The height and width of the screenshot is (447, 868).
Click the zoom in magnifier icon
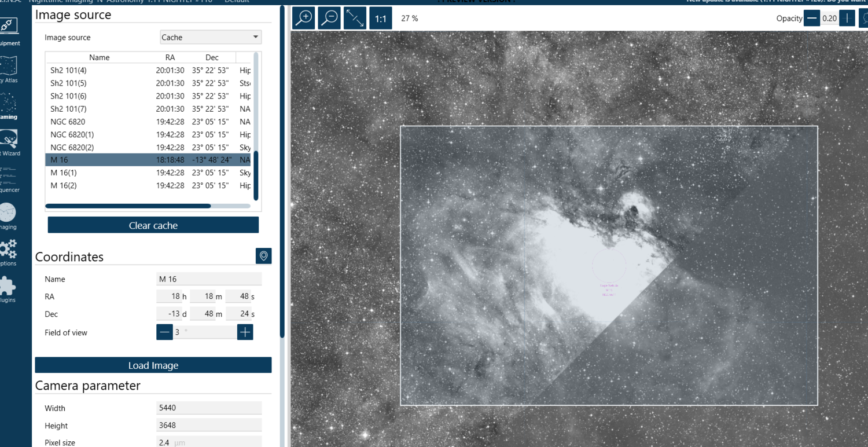[304, 18]
